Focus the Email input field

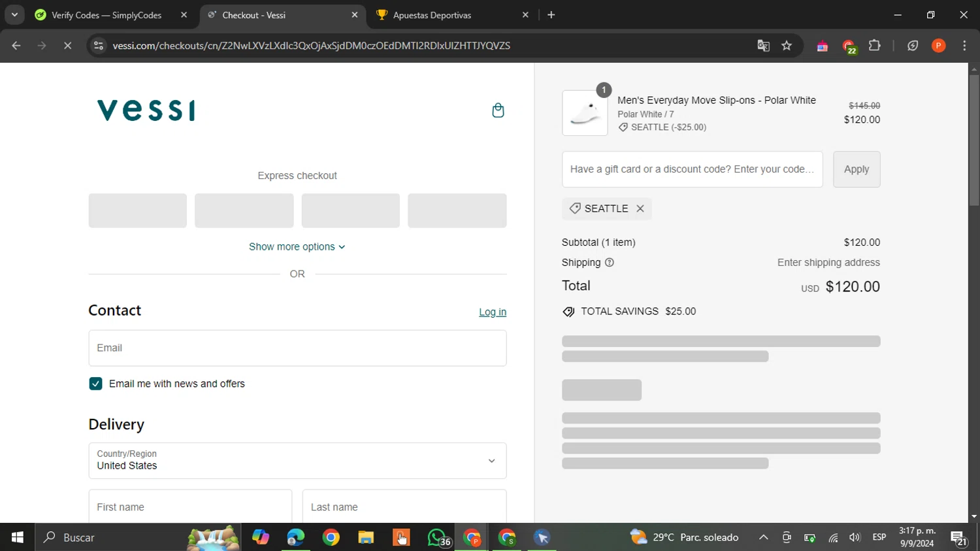point(297,348)
